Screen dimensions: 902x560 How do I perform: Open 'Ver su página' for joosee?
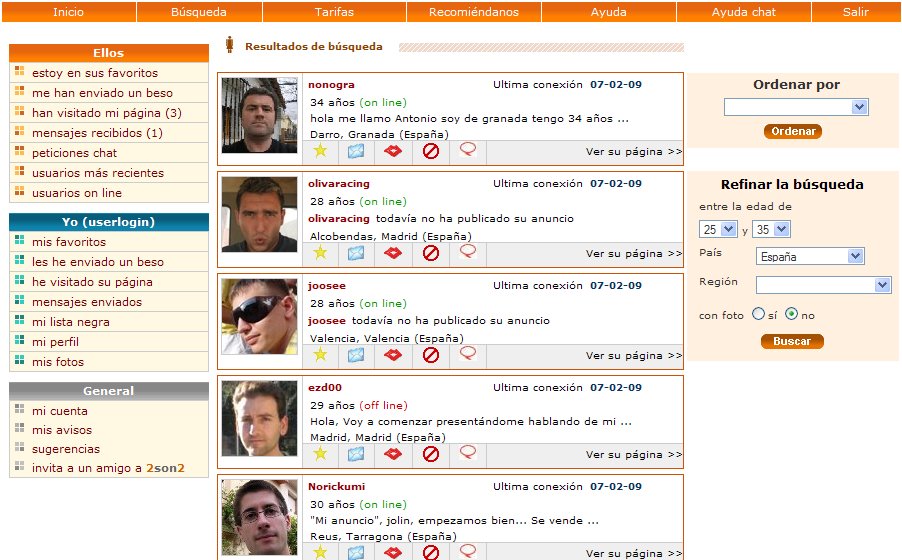coord(633,355)
